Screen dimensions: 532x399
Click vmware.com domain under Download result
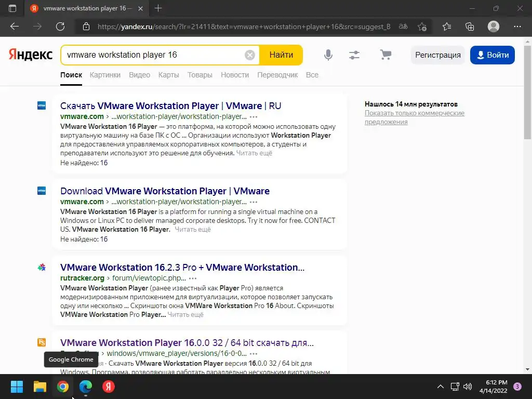[82, 202]
